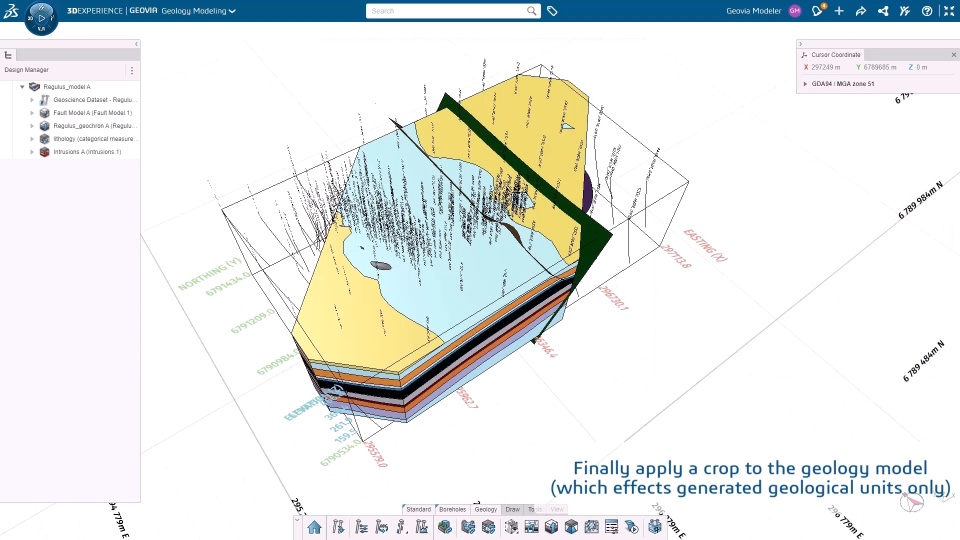Switch to the View toolbar tab
960x540 pixels.
point(557,509)
